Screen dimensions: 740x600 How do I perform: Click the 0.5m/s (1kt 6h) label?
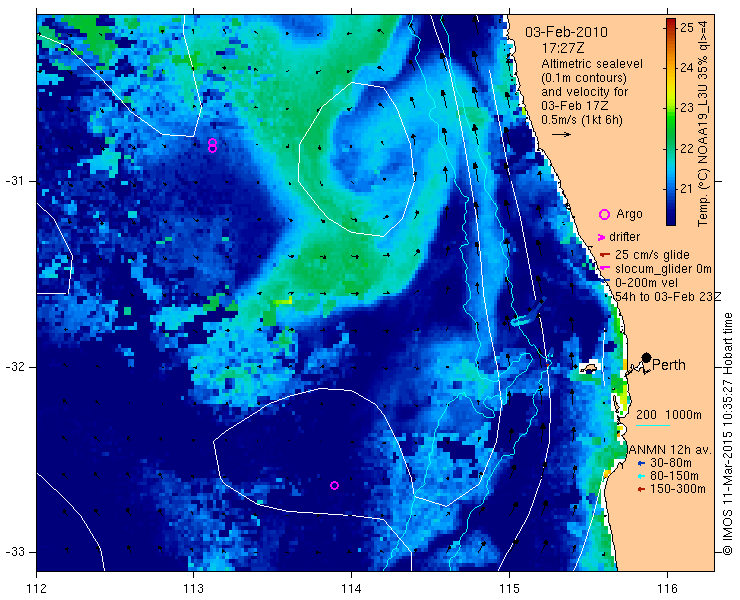582,120
